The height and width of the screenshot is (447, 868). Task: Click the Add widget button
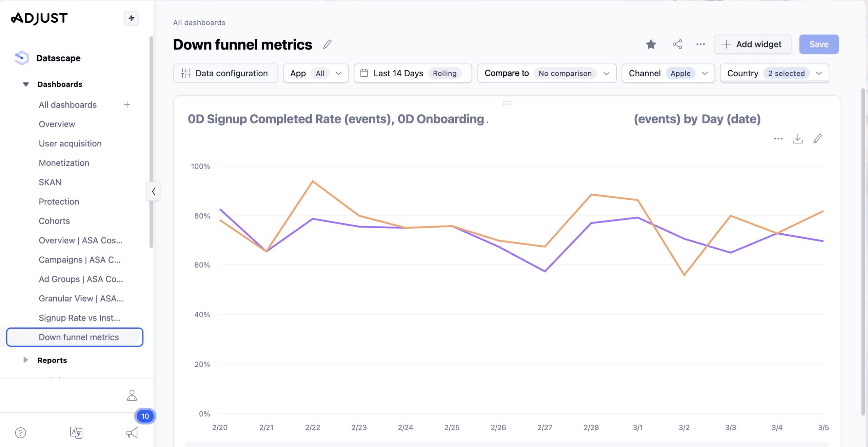(752, 44)
